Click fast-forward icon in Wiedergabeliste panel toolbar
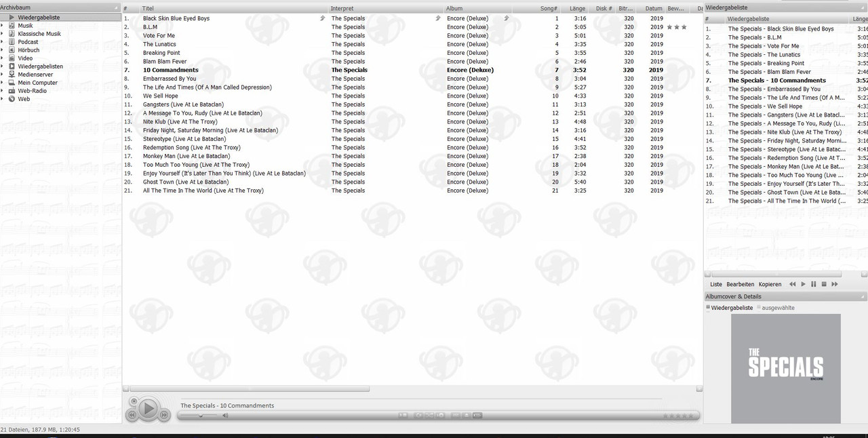 pyautogui.click(x=835, y=284)
